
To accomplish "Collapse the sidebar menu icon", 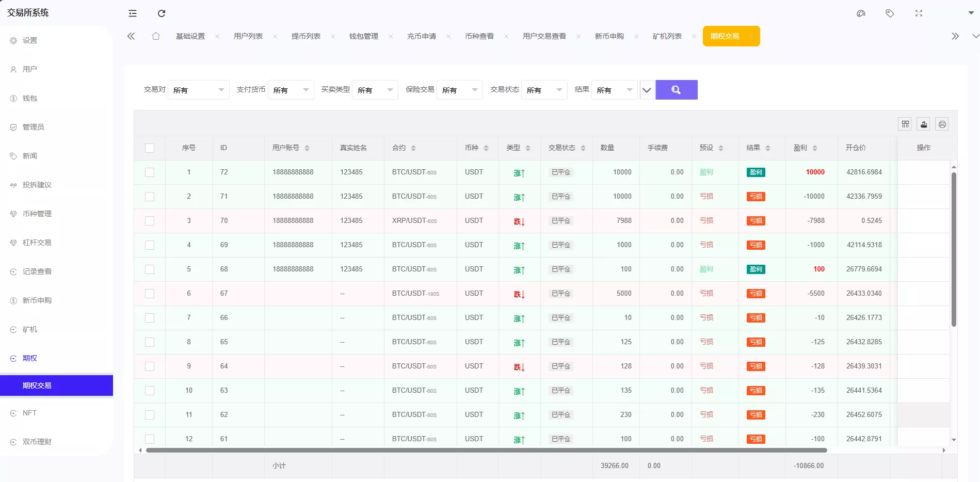I will tap(133, 13).
